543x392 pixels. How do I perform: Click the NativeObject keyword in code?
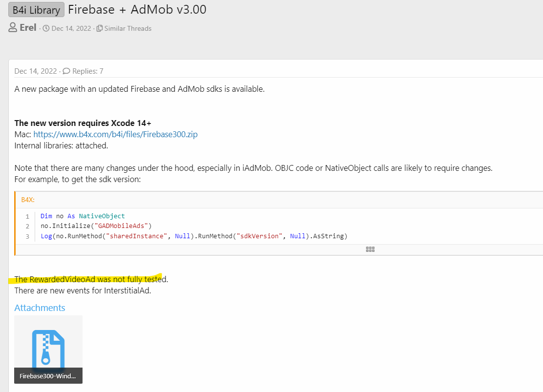[x=102, y=216]
